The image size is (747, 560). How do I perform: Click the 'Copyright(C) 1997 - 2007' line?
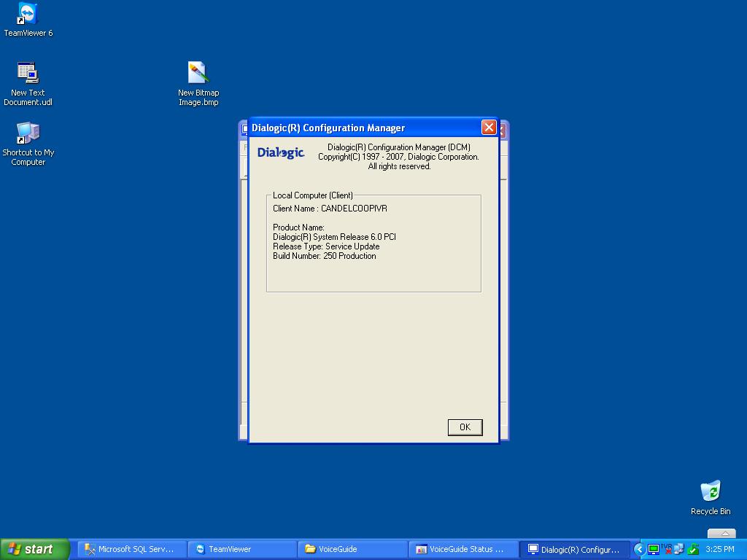tap(399, 157)
